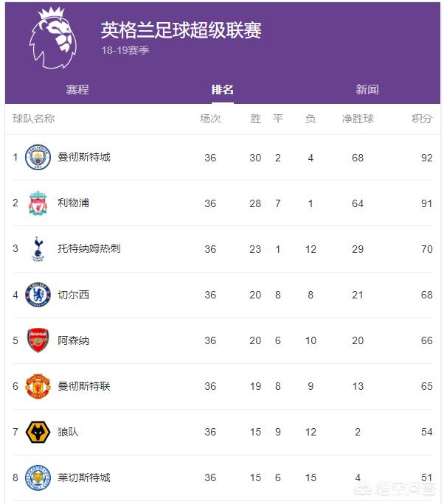Open the 曼彻斯特城 team link
Viewport: 444px width, 504px height.
pyautogui.click(x=83, y=157)
